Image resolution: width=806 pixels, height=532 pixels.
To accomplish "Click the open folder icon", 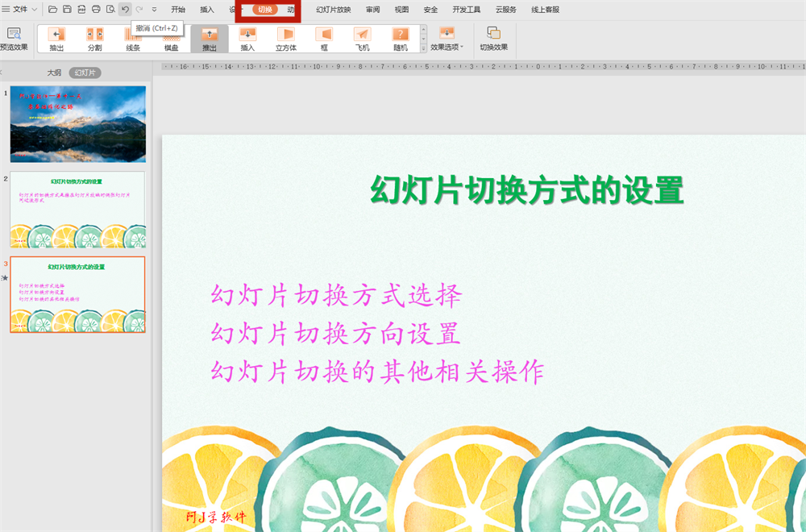I will (x=52, y=9).
